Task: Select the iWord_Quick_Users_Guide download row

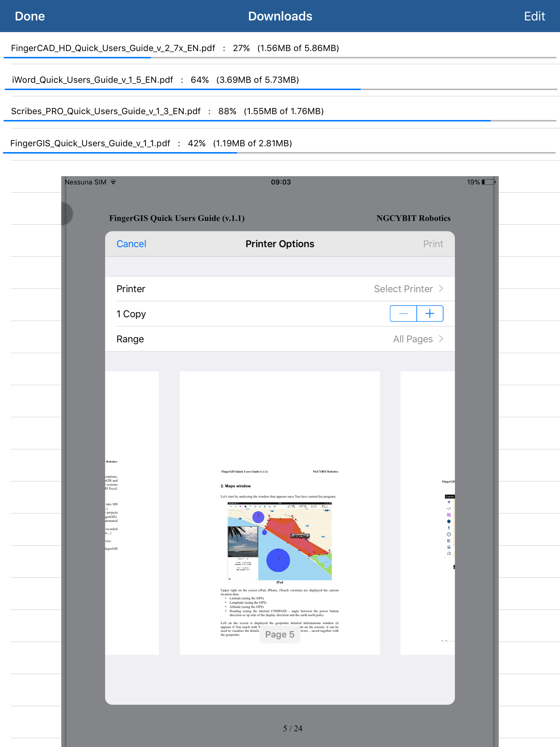Action: pos(280,80)
